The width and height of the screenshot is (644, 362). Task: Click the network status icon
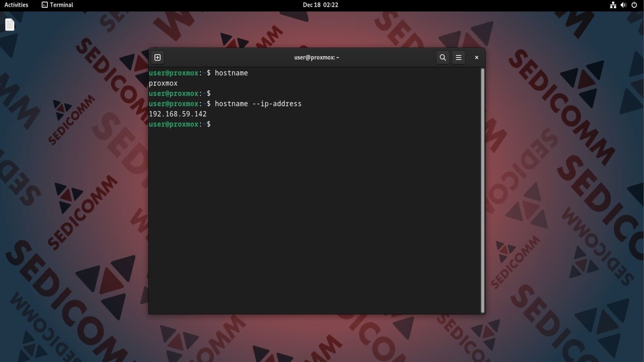(613, 5)
